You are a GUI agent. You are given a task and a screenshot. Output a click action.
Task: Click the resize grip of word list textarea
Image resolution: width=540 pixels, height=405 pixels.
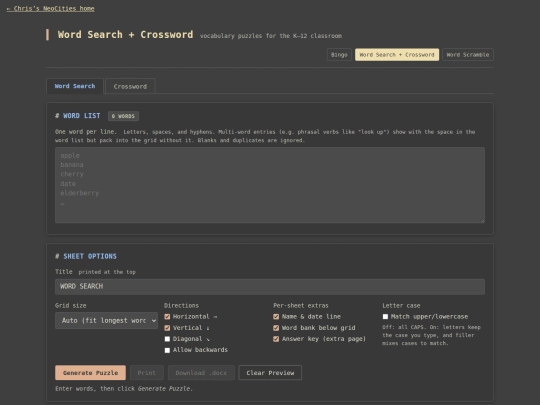click(x=482, y=221)
